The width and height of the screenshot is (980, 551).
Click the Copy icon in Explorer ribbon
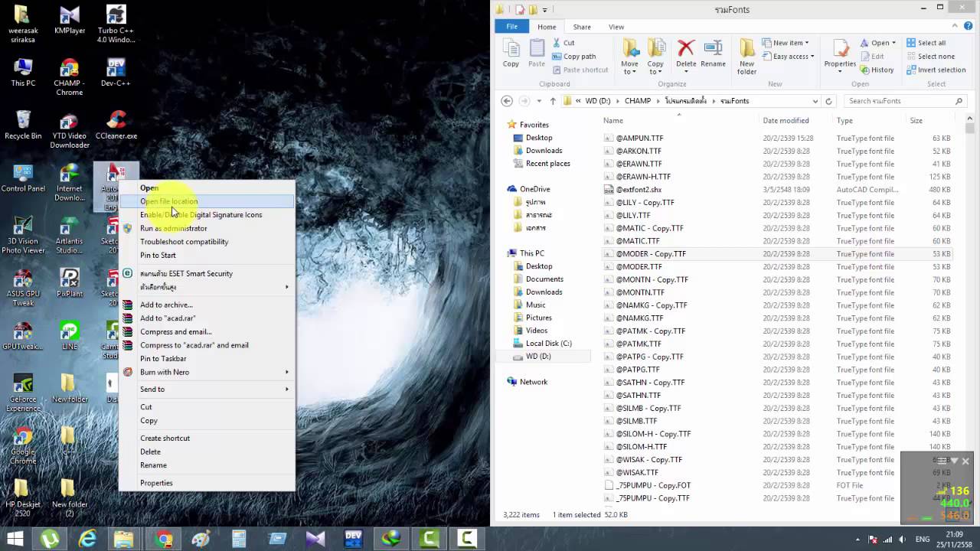[511, 53]
